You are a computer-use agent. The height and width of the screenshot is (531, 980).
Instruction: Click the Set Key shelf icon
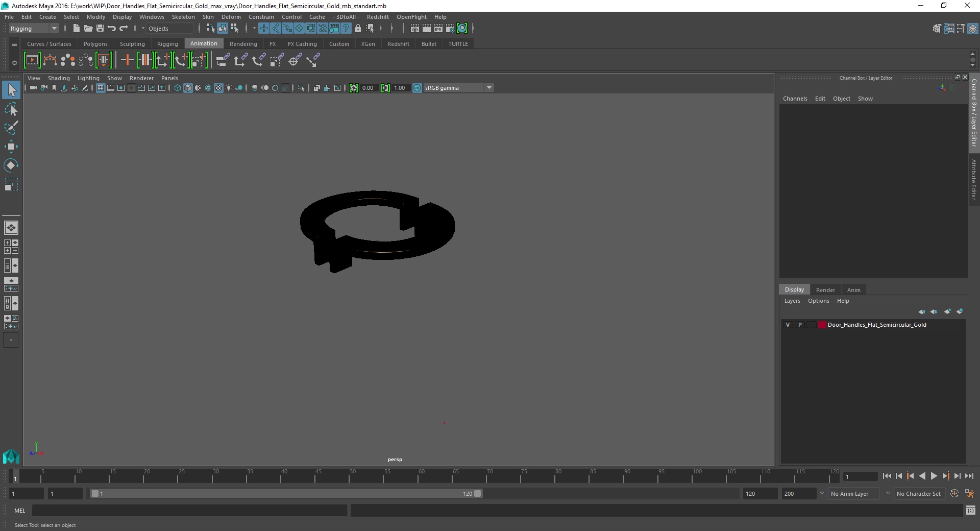tap(127, 60)
